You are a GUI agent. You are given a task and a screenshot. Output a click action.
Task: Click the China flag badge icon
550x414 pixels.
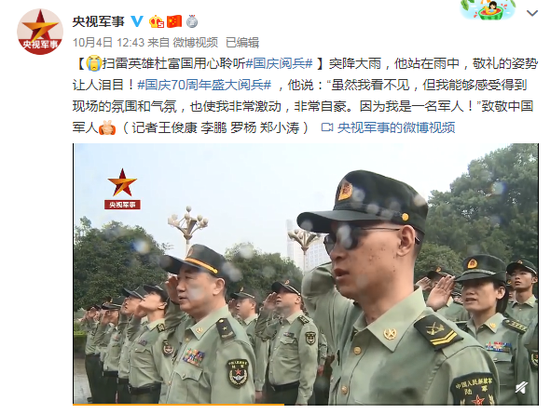click(174, 21)
